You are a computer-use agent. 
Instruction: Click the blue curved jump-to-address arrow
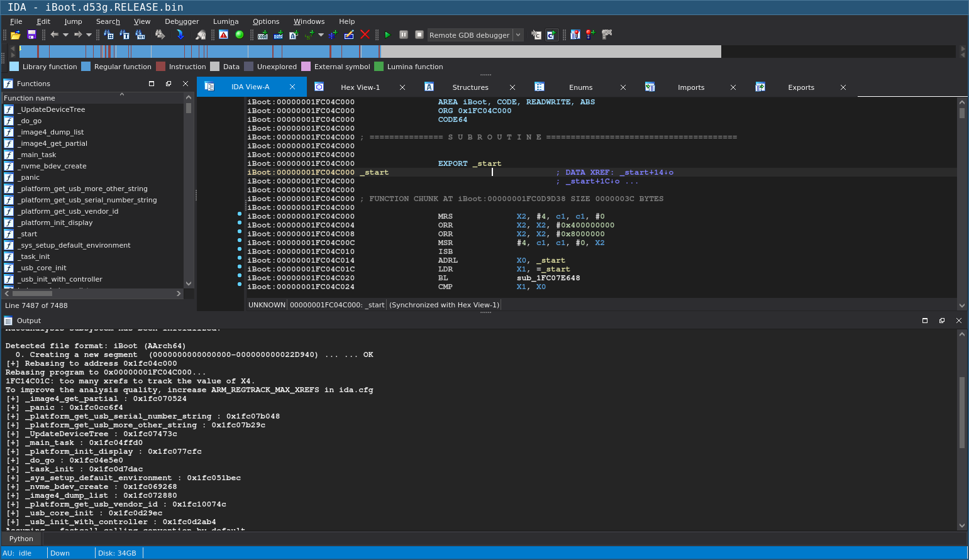180,35
